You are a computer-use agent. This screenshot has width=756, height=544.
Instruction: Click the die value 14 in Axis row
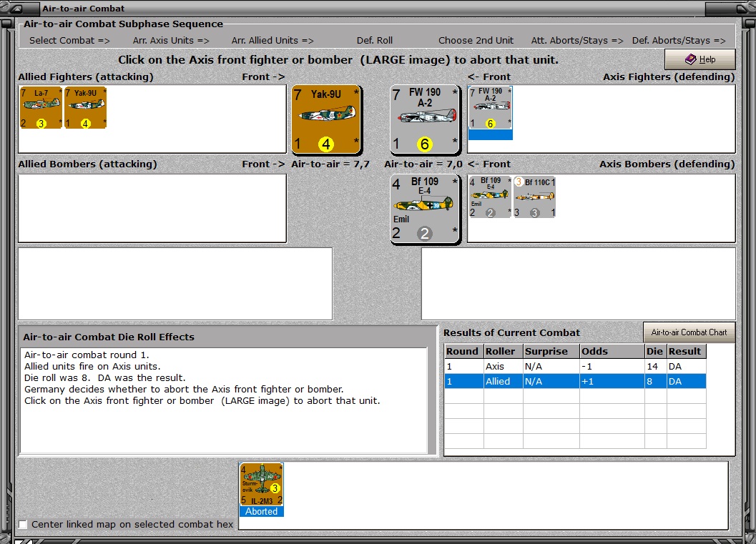(x=652, y=366)
